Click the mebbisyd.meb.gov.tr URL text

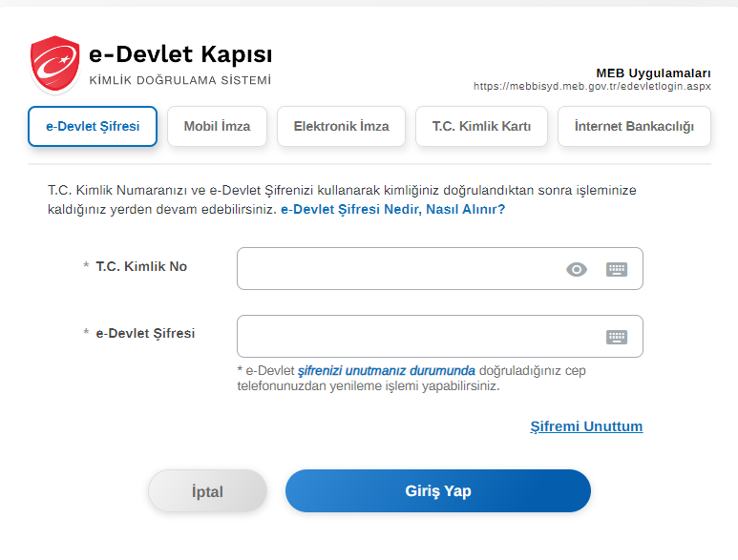[x=592, y=87]
